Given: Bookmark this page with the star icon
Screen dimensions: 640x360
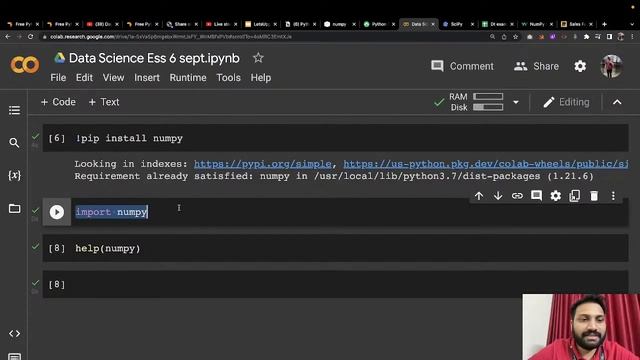Looking at the screenshot, I should [x=516, y=37].
